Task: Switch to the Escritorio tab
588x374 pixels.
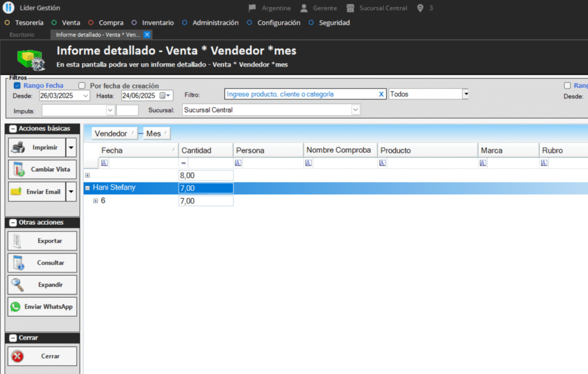Action: click(22, 35)
